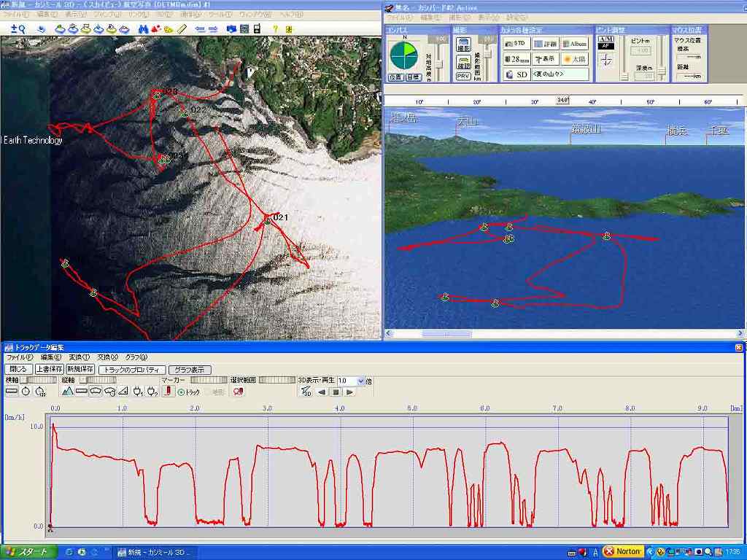Open the グラフ menu in track editor

[136, 358]
